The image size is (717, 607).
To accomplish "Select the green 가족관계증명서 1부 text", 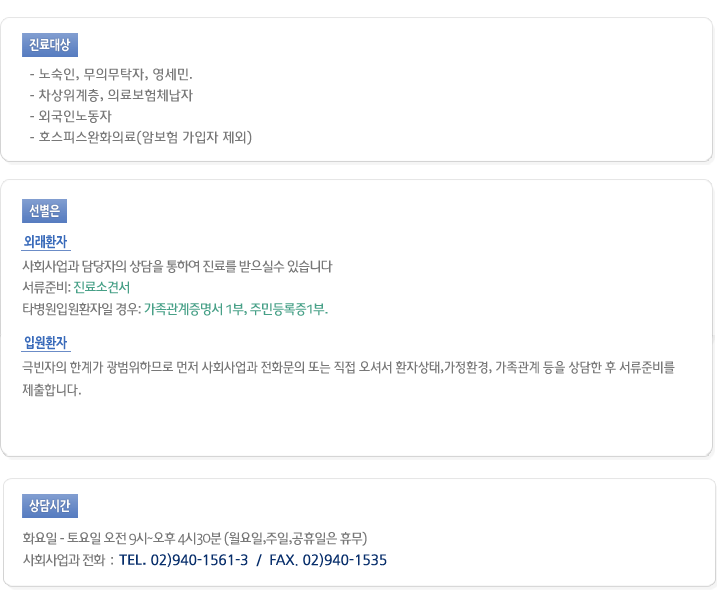I will [x=195, y=309].
